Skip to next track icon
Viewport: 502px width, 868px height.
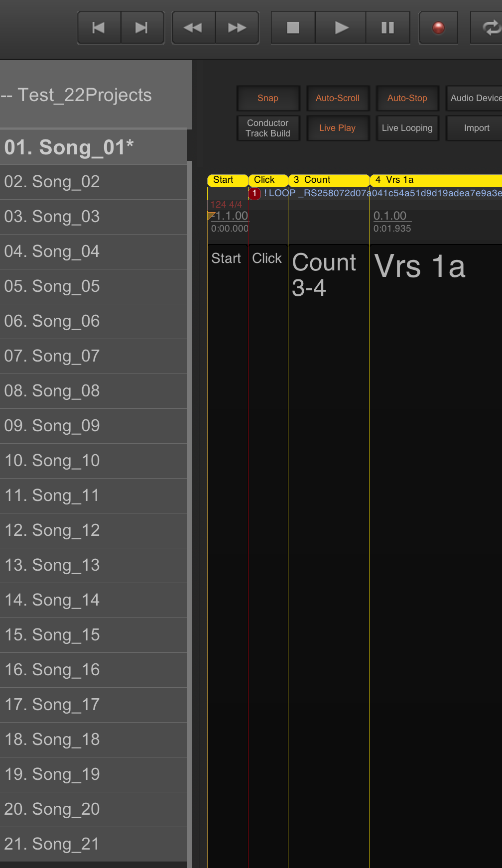click(142, 28)
